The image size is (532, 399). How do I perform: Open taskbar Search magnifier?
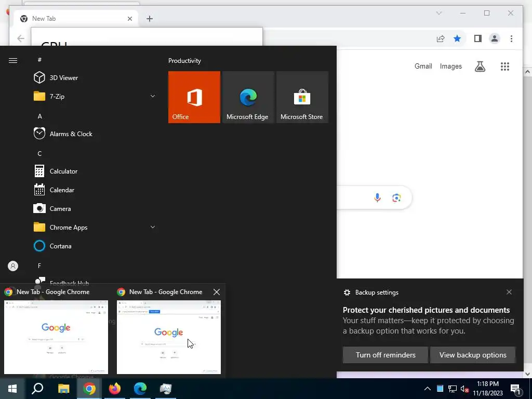pos(37,389)
